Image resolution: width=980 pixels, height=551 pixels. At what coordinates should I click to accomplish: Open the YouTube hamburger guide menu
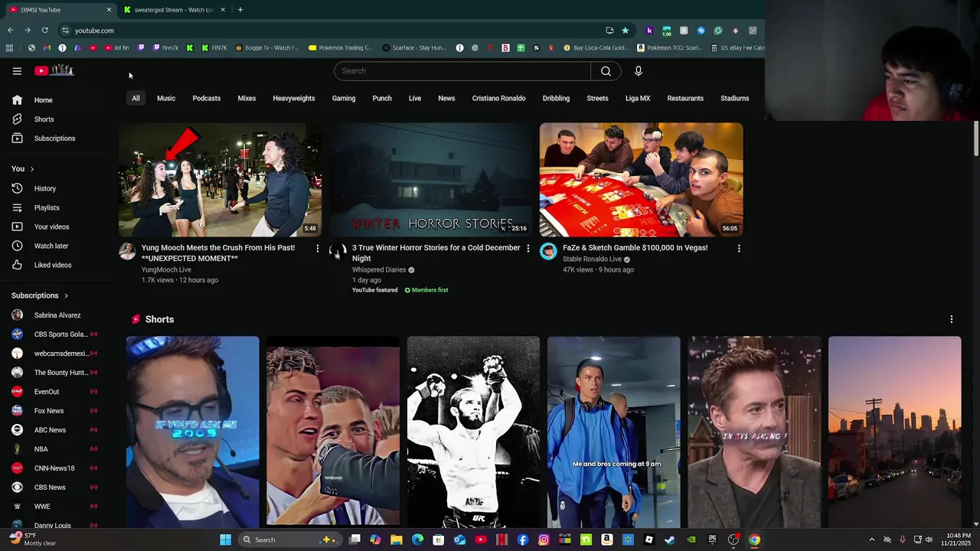tap(17, 71)
